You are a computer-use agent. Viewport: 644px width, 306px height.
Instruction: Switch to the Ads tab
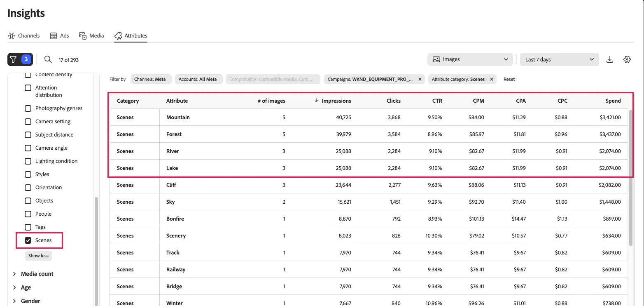point(59,35)
